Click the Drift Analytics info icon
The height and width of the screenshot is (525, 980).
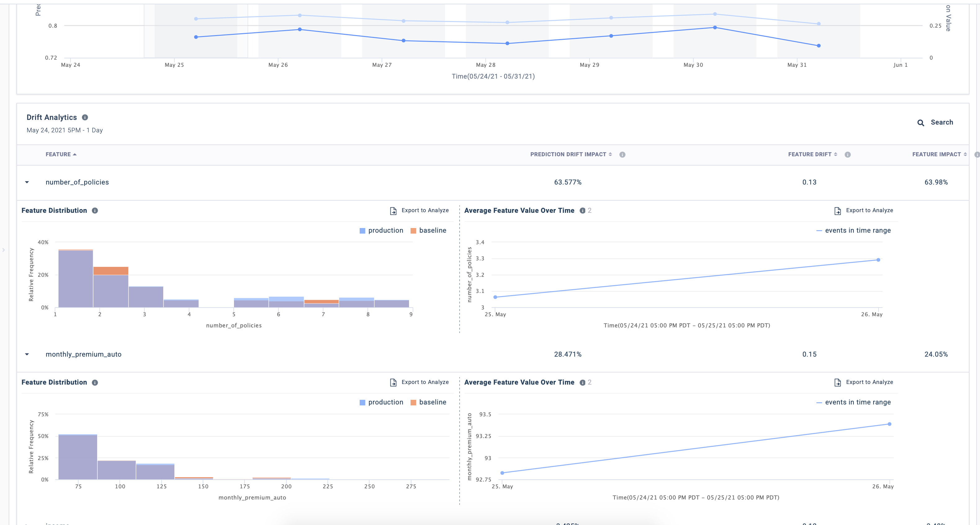[x=85, y=117]
